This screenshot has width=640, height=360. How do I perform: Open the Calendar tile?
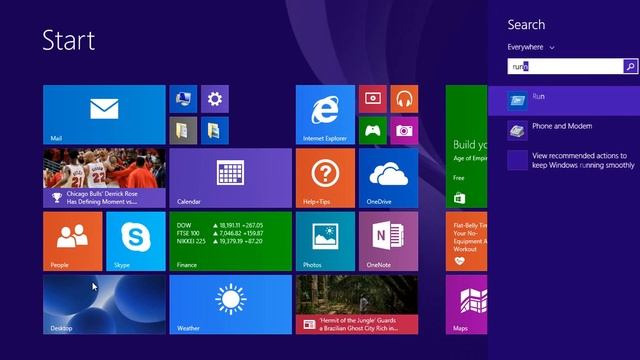[x=231, y=178]
